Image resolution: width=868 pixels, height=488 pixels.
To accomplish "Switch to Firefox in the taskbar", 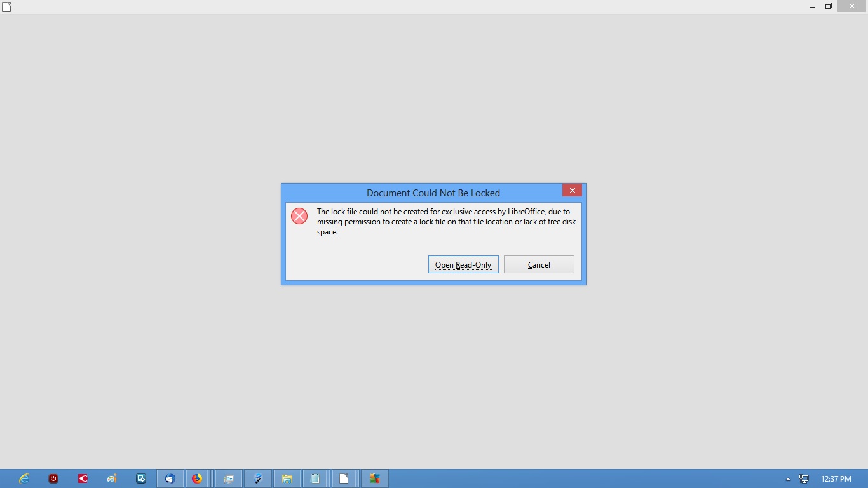I will click(x=197, y=478).
